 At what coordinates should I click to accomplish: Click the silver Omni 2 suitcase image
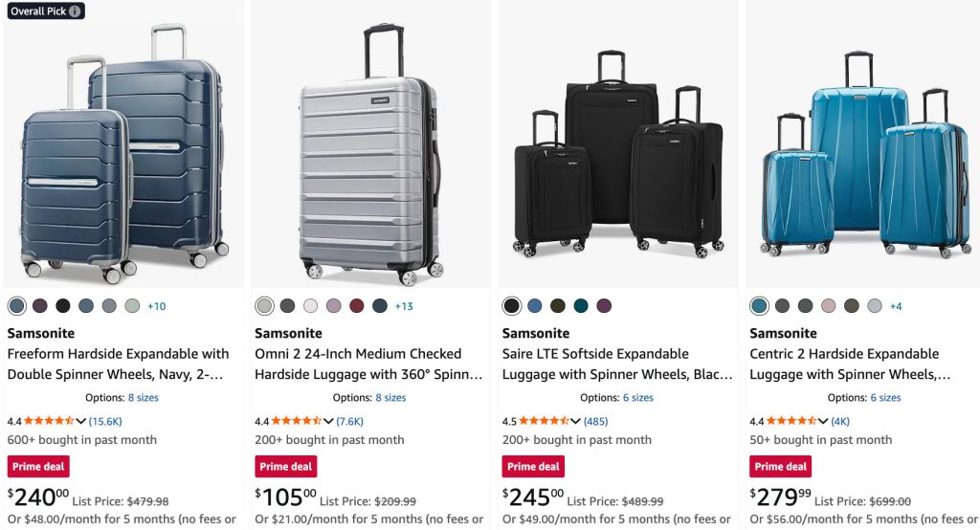click(x=370, y=158)
